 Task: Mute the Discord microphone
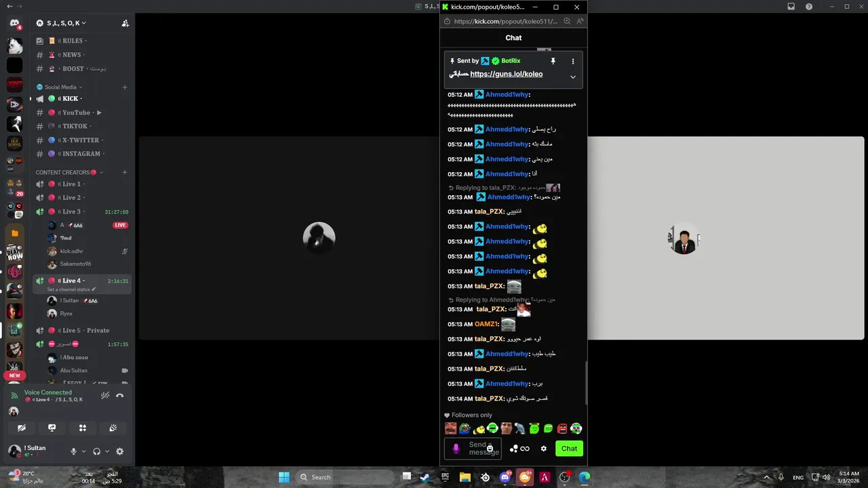point(74,451)
